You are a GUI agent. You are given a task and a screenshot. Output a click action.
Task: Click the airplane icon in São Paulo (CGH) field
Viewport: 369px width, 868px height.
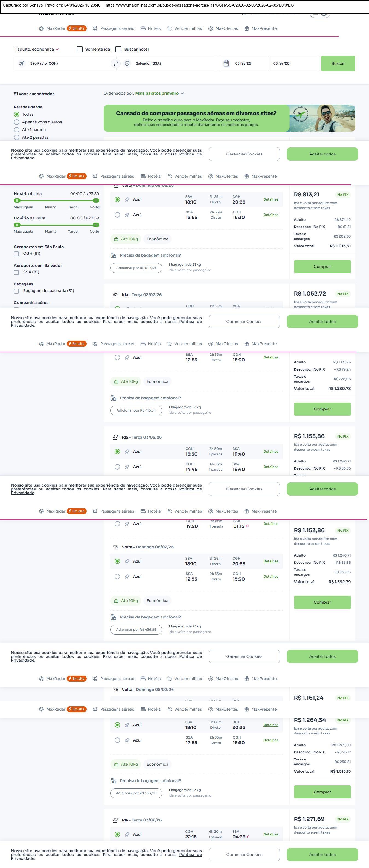coord(22,63)
